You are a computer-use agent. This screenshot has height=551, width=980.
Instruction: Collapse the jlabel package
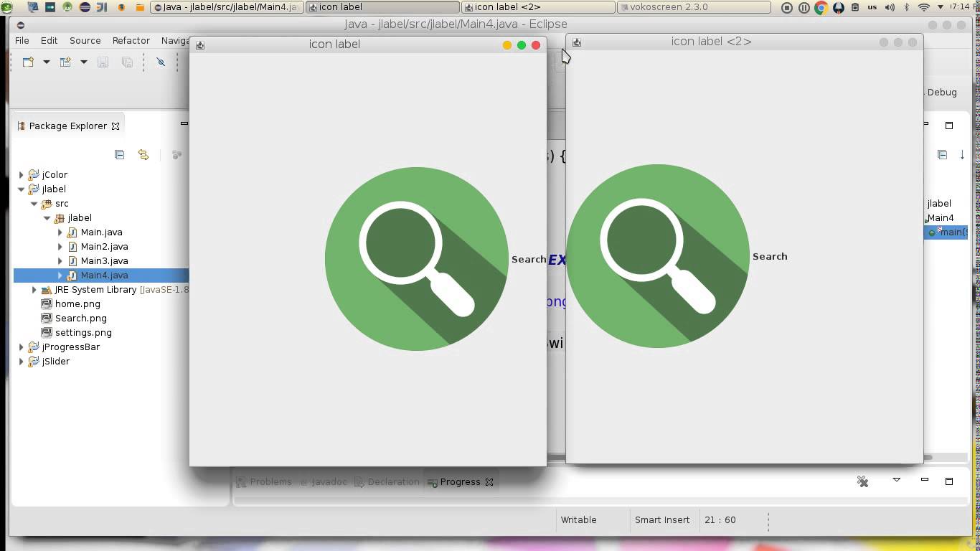[47, 217]
